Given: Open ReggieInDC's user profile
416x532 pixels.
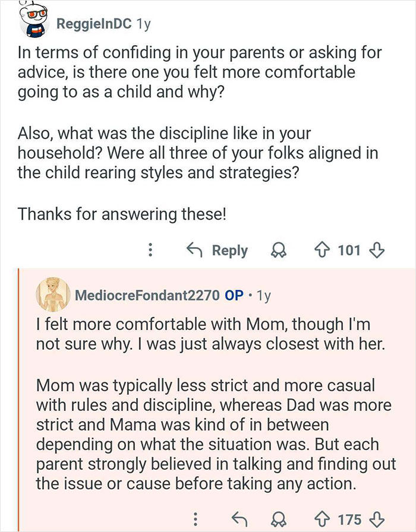Looking at the screenshot, I should (95, 24).
